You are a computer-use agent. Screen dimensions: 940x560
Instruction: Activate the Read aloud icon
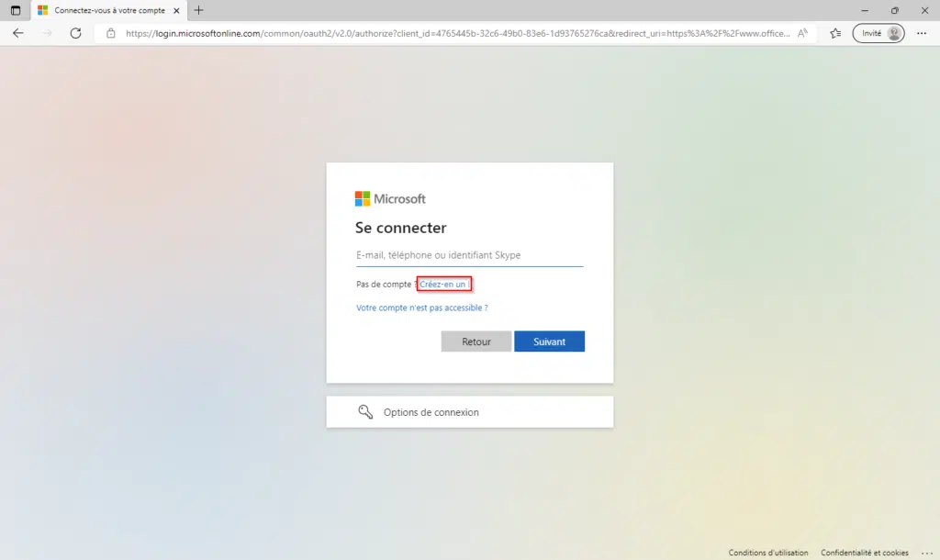coord(802,34)
